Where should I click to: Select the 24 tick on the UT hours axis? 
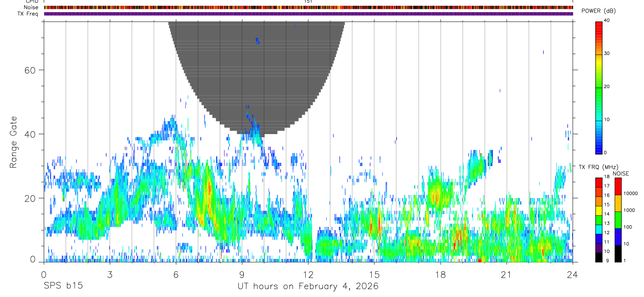tap(573, 274)
